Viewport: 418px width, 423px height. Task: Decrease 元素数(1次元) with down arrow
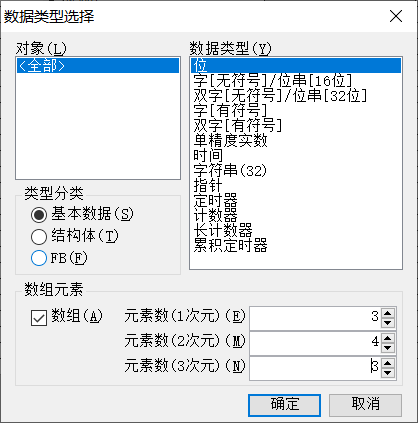[387, 323]
